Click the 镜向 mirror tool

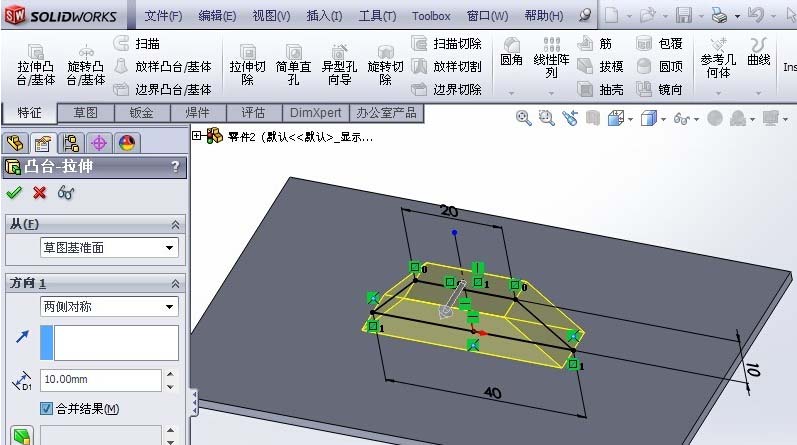(659, 90)
